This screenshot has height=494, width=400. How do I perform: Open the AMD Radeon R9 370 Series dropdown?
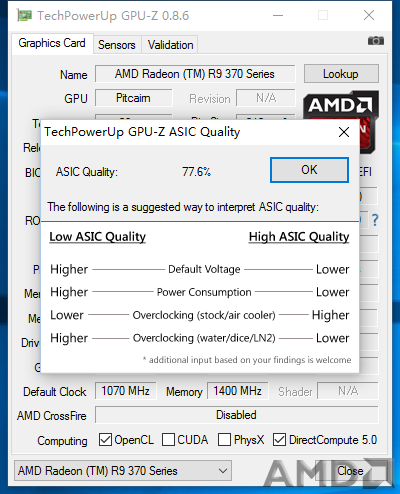coord(123,471)
